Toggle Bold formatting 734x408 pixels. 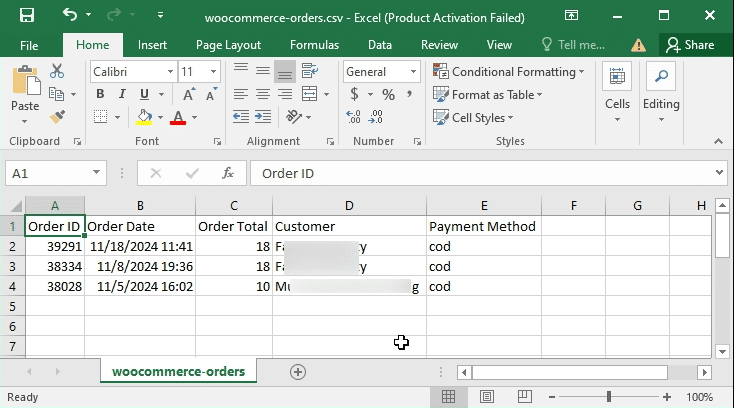(100, 94)
